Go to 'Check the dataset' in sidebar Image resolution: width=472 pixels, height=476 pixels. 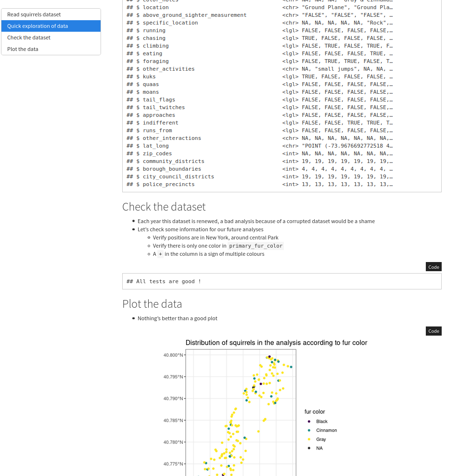(x=51, y=38)
